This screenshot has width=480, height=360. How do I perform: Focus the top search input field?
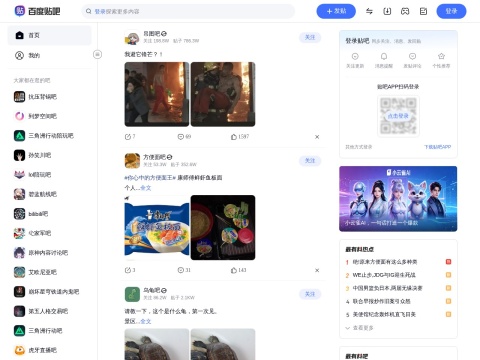pyautogui.click(x=188, y=11)
